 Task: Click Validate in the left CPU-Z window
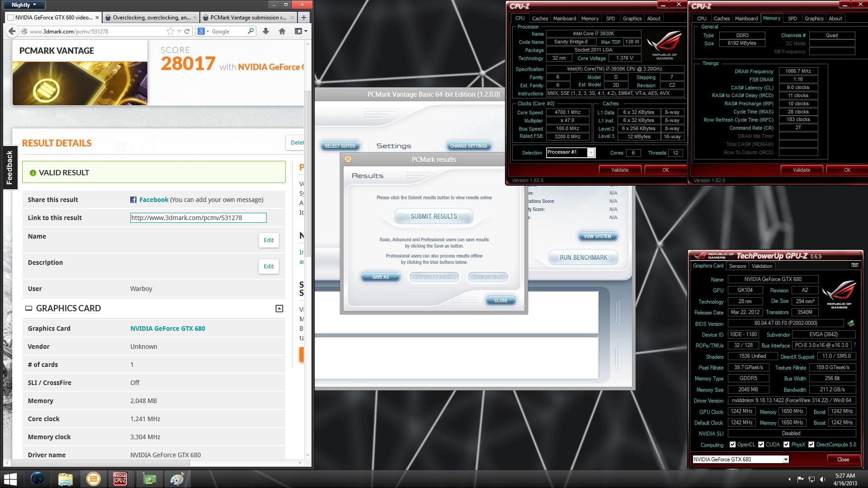click(x=620, y=170)
